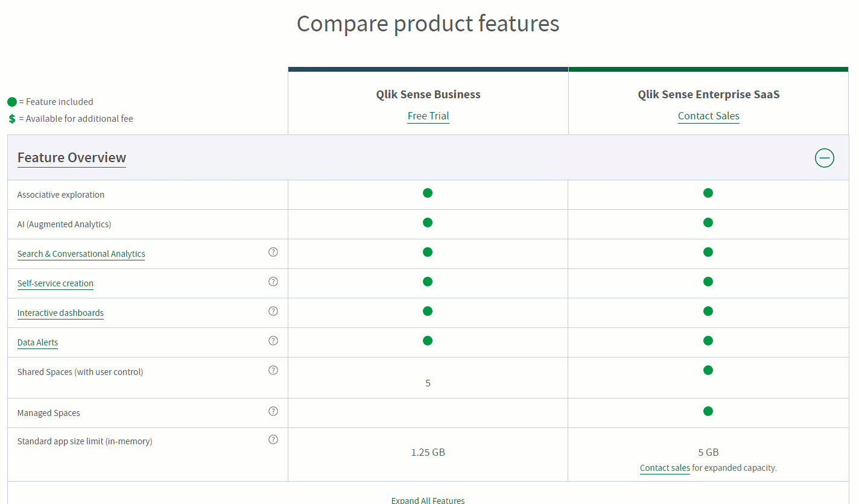Open Interactive dashboards link
859x504 pixels.
60,313
